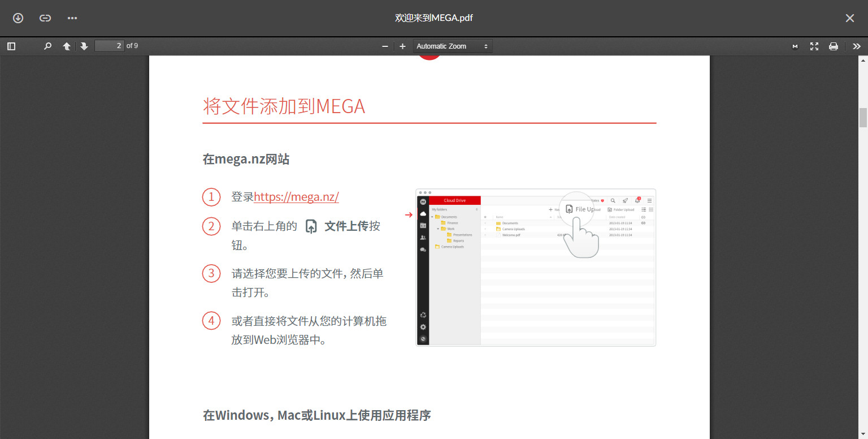
Task: Go to the previous page arrow
Action: pyautogui.click(x=67, y=46)
